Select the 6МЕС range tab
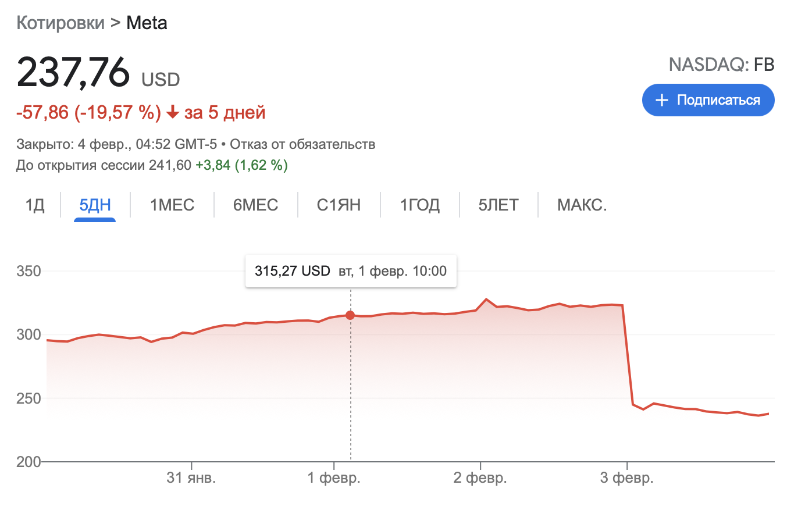This screenshot has width=812, height=506. pos(255,205)
